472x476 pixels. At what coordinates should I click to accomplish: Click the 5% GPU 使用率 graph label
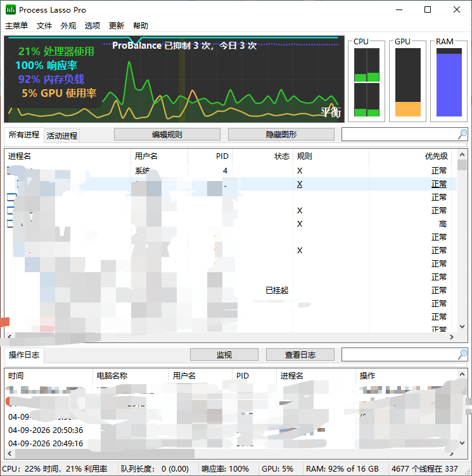pos(59,93)
